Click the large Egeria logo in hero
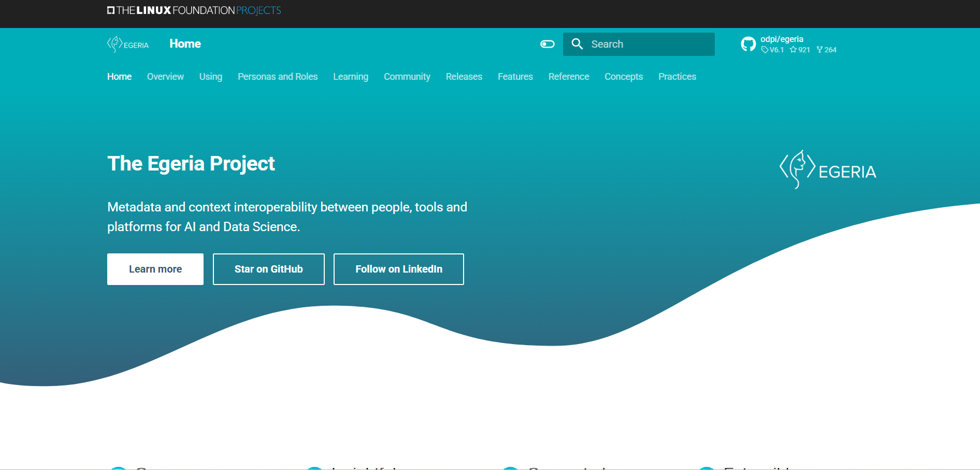Viewport: 980px width, 470px height. [x=828, y=170]
